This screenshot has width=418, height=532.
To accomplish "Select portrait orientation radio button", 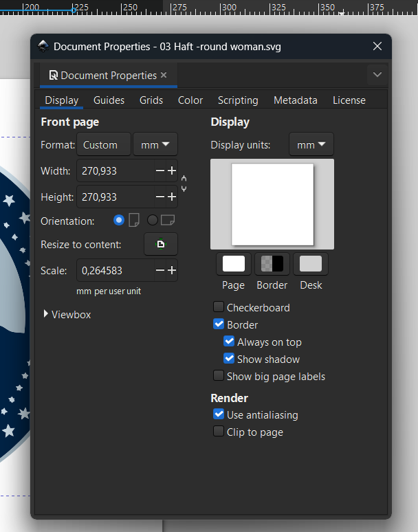I will click(x=119, y=220).
